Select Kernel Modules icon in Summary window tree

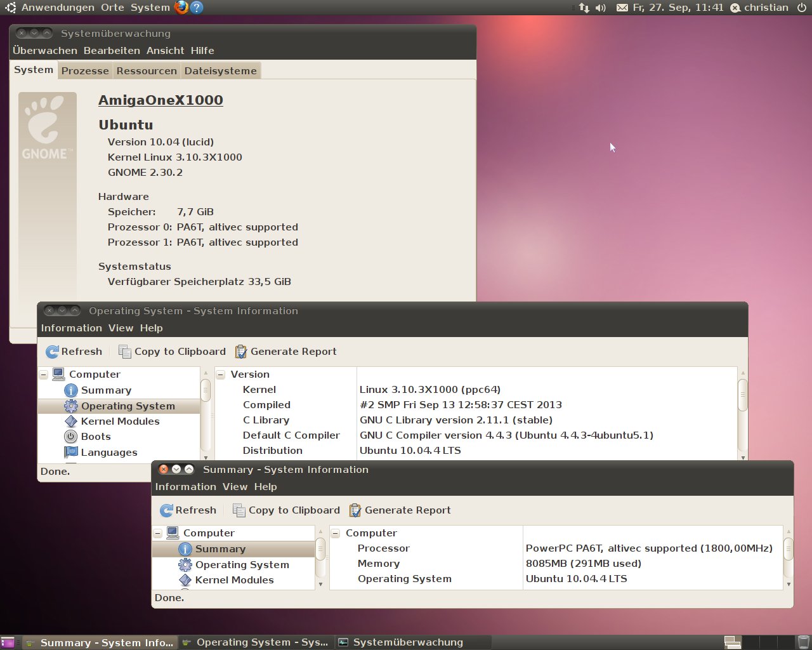pos(185,580)
